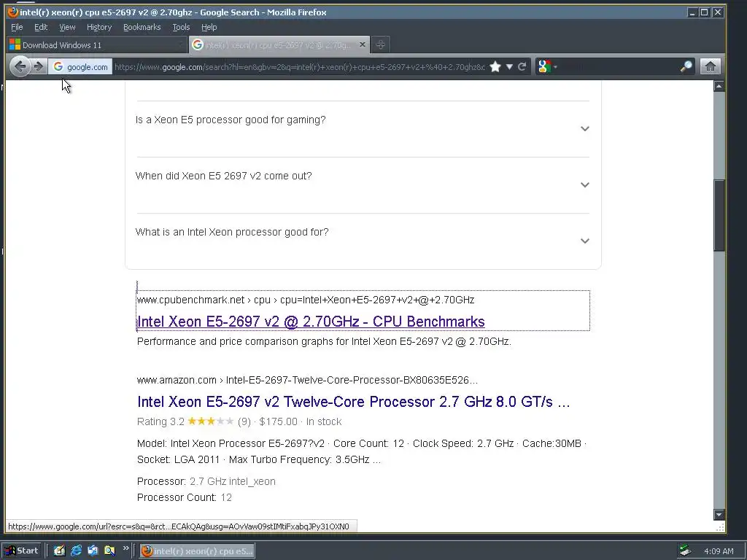Minimize the Firefox window
The image size is (747, 560).
[x=692, y=12]
